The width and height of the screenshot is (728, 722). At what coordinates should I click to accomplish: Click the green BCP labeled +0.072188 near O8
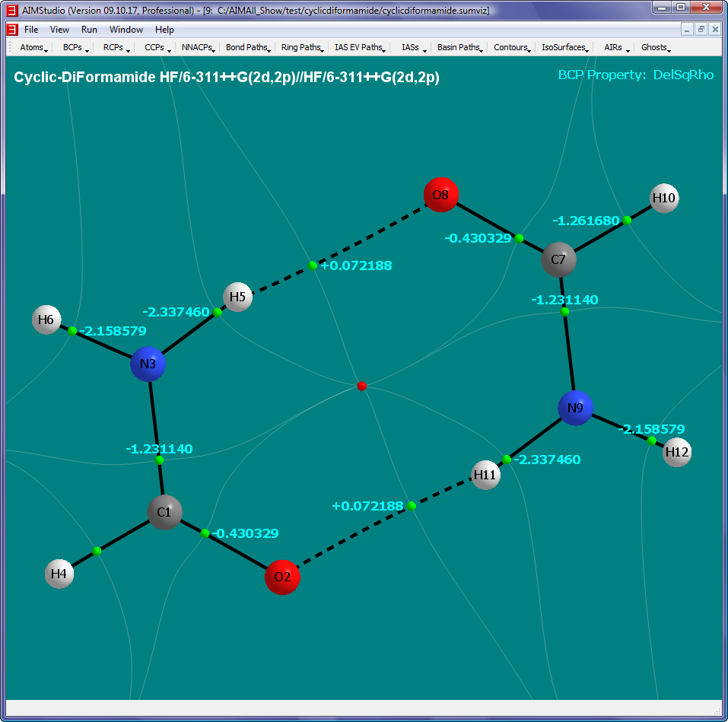313,266
